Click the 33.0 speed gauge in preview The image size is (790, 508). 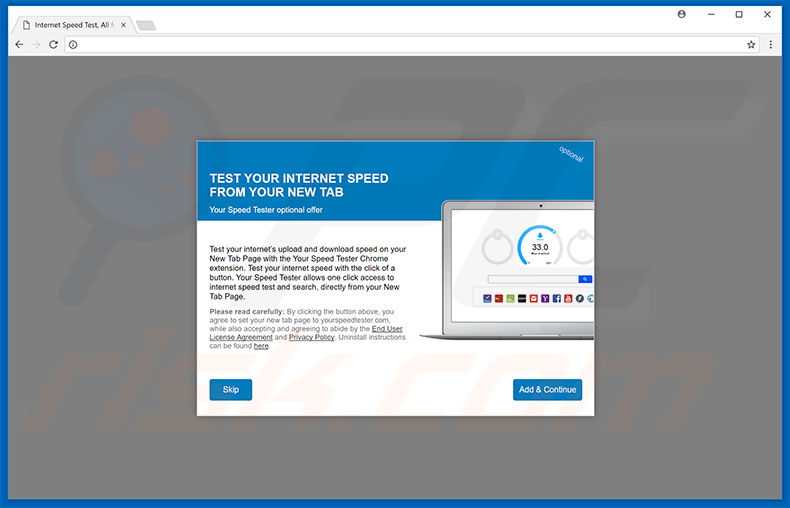540,245
